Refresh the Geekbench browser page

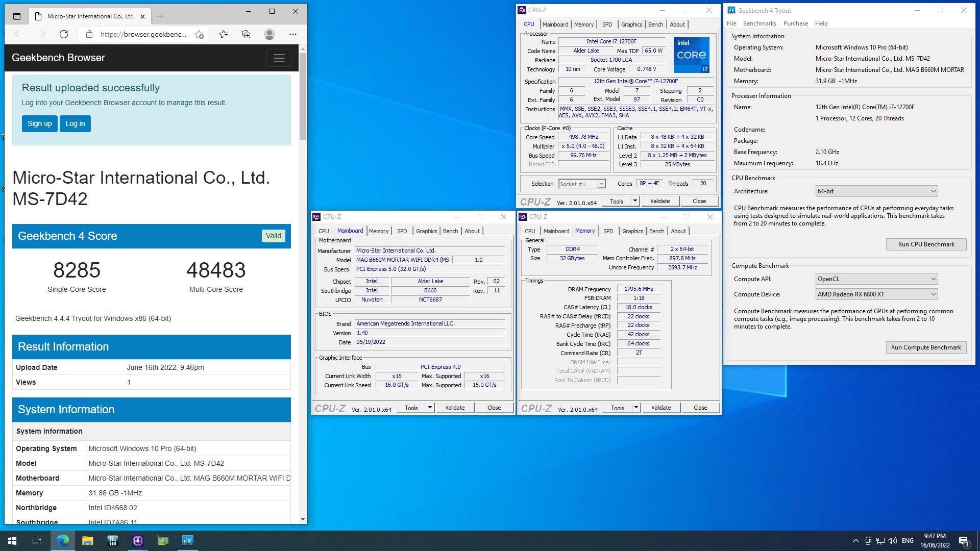point(64,34)
